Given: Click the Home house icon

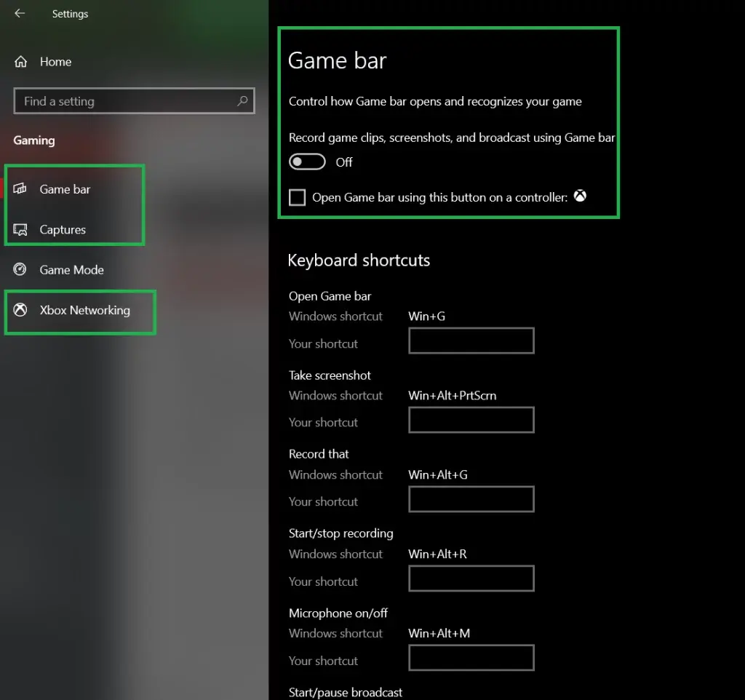Looking at the screenshot, I should (21, 62).
